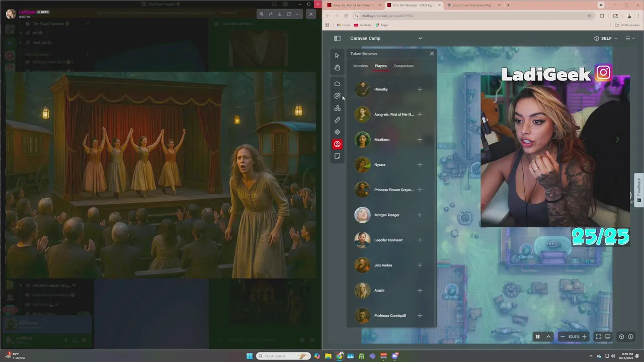Click the Jinx Ambre player name
This screenshot has width=644, height=362.
pyautogui.click(x=383, y=265)
